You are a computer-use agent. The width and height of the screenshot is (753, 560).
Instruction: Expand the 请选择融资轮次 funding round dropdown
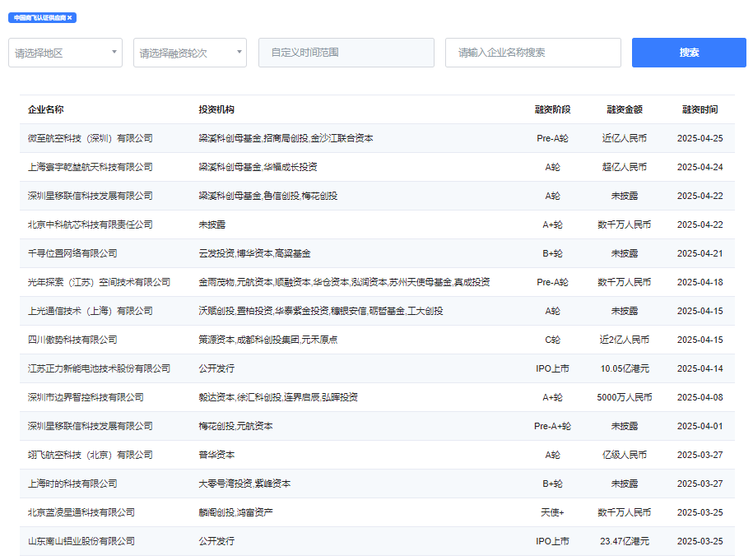coord(189,53)
